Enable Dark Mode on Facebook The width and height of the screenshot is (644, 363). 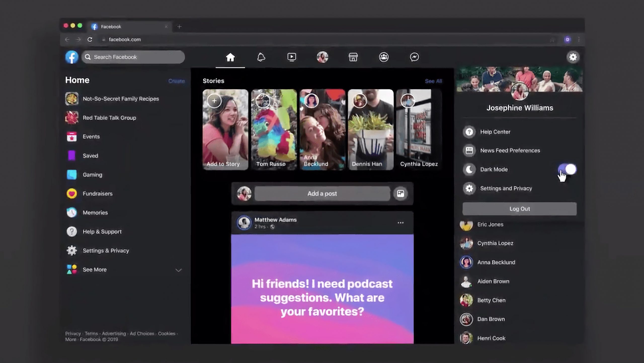pyautogui.click(x=567, y=169)
